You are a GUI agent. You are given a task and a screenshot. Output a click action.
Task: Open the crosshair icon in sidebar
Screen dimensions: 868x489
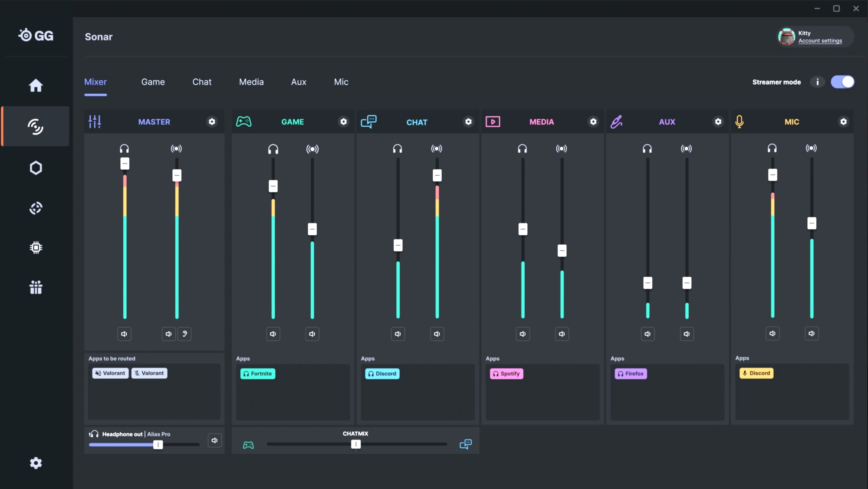pos(36,208)
